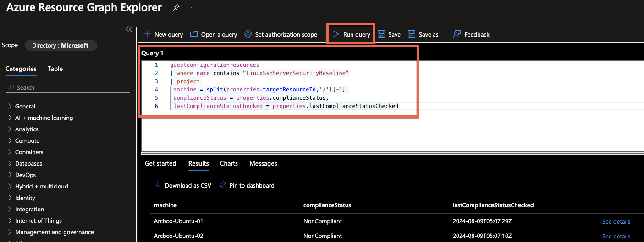644x242 pixels.
Task: Expand the Internet of Things category
Action: 10,220
